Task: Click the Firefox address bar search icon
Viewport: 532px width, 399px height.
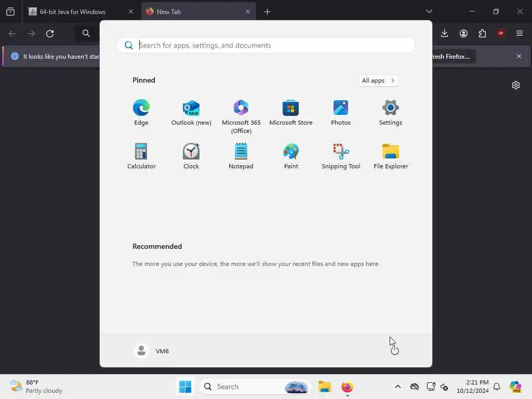Action: 86,33
